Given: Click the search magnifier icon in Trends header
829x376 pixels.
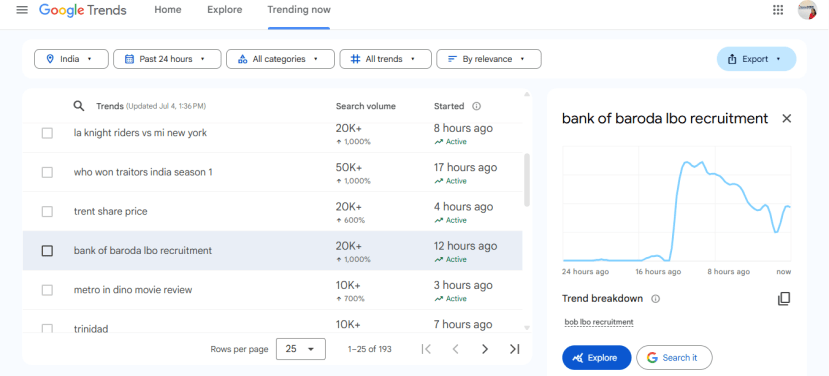Looking at the screenshot, I should (x=79, y=106).
